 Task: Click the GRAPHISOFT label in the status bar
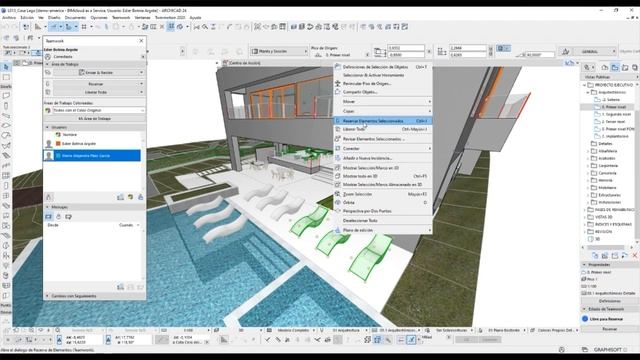[607, 349]
